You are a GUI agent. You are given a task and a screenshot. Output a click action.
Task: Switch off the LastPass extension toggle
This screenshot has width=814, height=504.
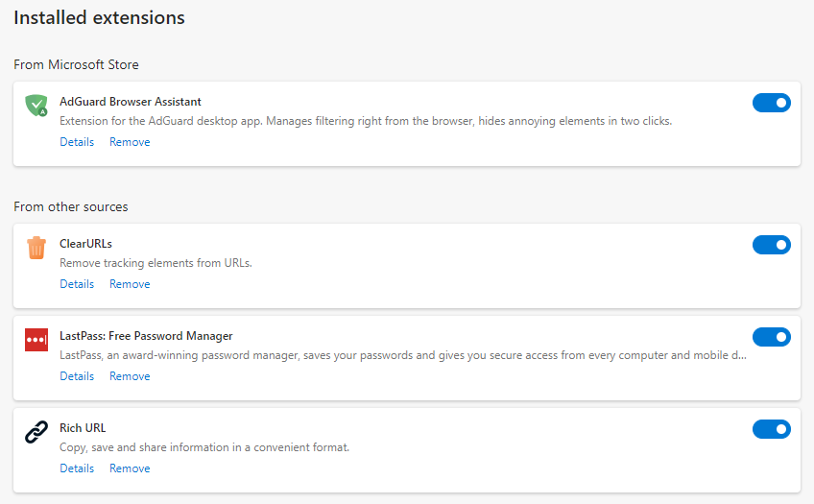coord(771,337)
